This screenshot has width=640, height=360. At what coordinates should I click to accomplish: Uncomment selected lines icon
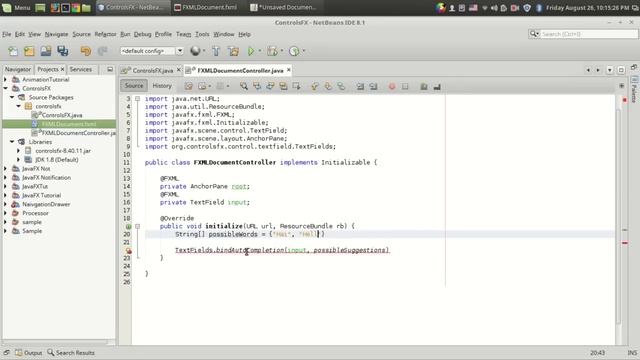pyautogui.click(x=437, y=86)
